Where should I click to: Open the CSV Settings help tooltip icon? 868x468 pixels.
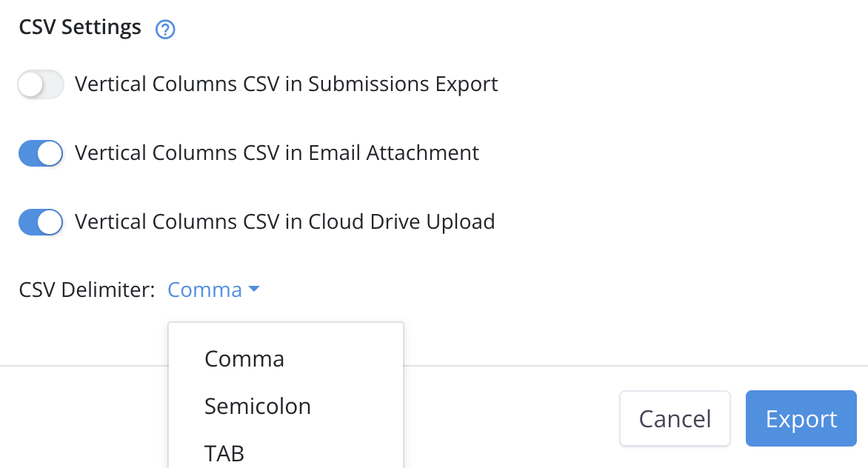tap(165, 30)
